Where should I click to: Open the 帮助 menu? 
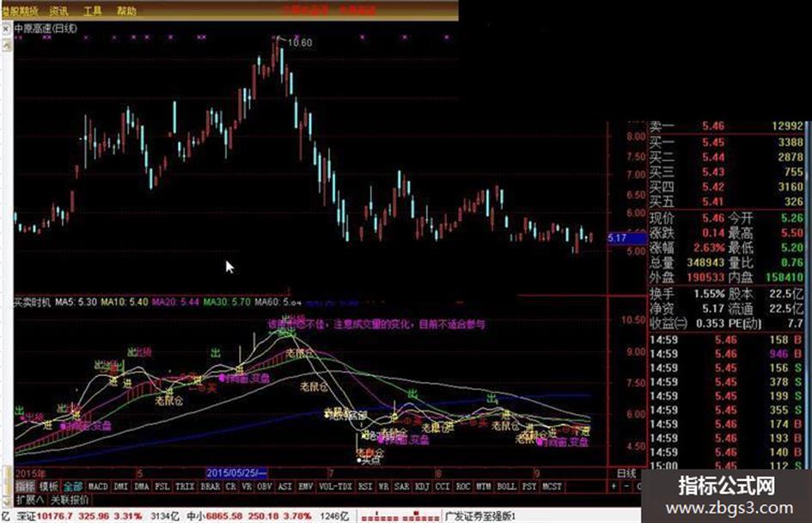click(126, 10)
